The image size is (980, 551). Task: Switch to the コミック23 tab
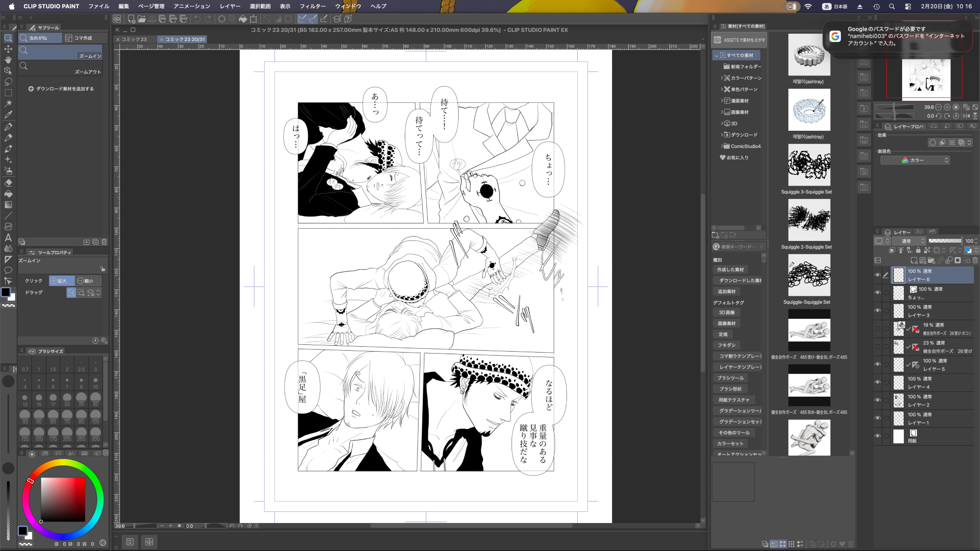[134, 39]
